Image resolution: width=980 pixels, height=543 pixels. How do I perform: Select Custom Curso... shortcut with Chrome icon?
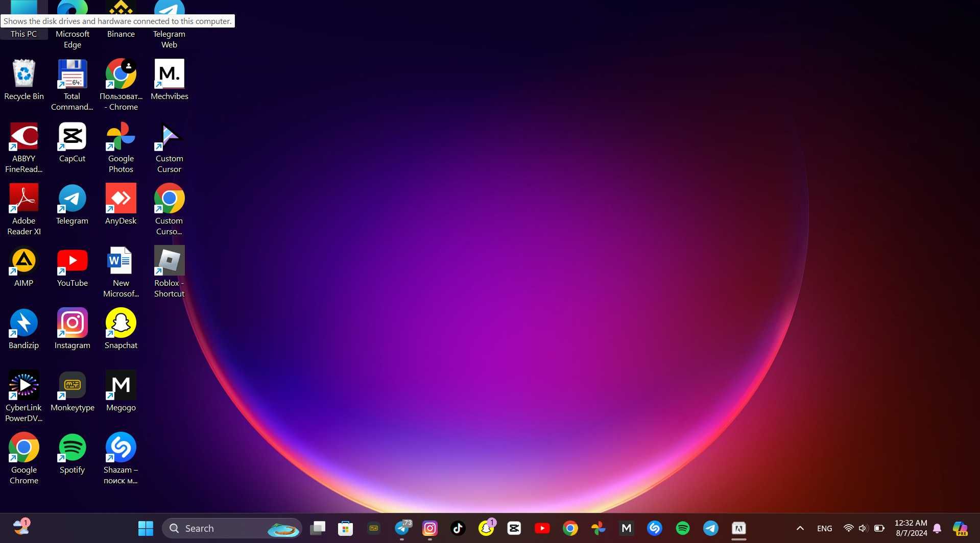pyautogui.click(x=170, y=209)
